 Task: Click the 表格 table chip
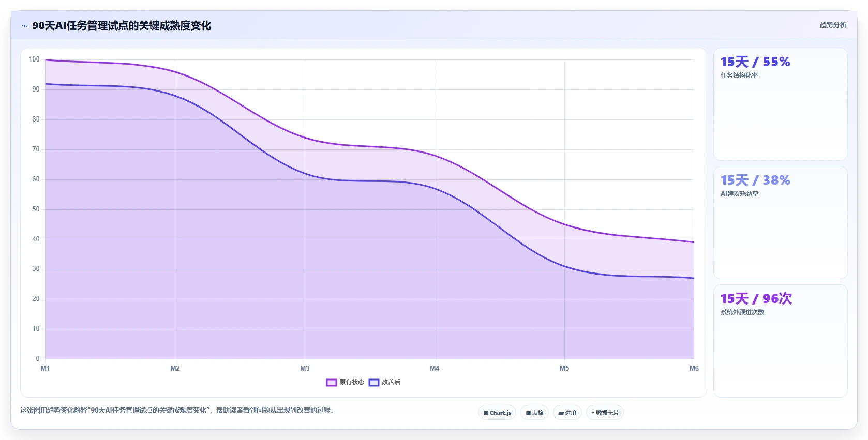pyautogui.click(x=534, y=413)
